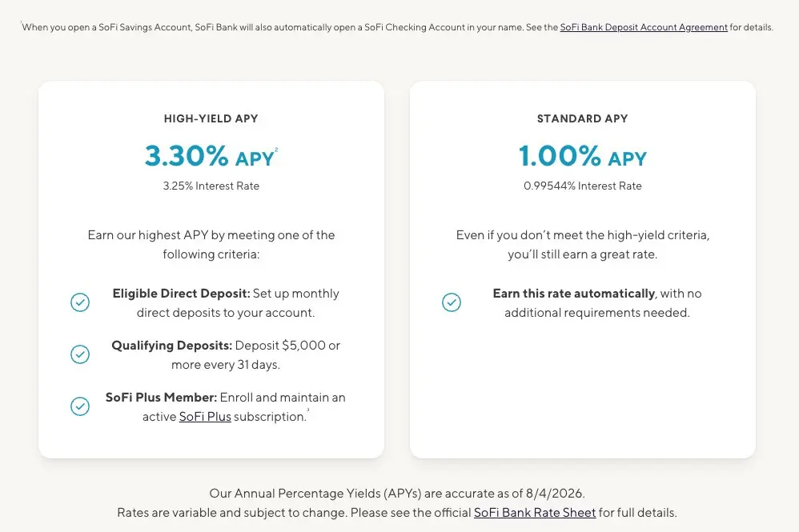This screenshot has height=532, width=799.
Task: Click the 3.25% Interest Rate text
Action: [x=211, y=186]
